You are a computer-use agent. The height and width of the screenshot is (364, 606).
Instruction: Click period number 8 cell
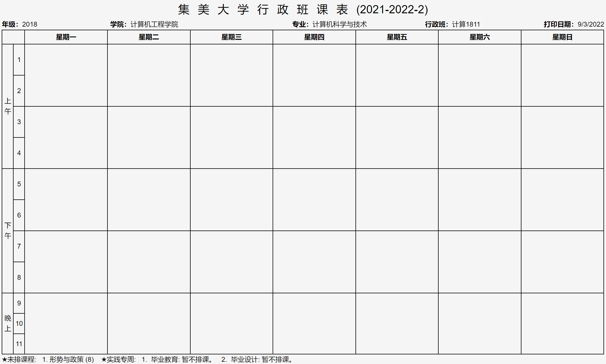pos(19,277)
